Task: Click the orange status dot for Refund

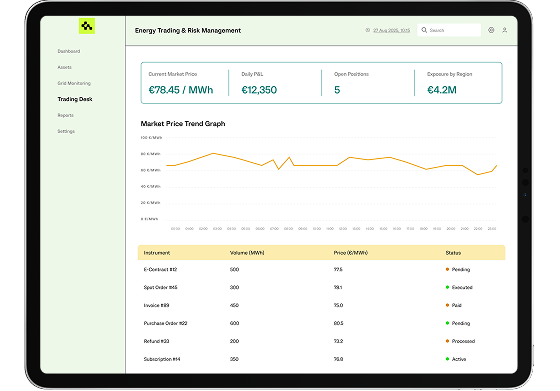Action: pyautogui.click(x=447, y=341)
